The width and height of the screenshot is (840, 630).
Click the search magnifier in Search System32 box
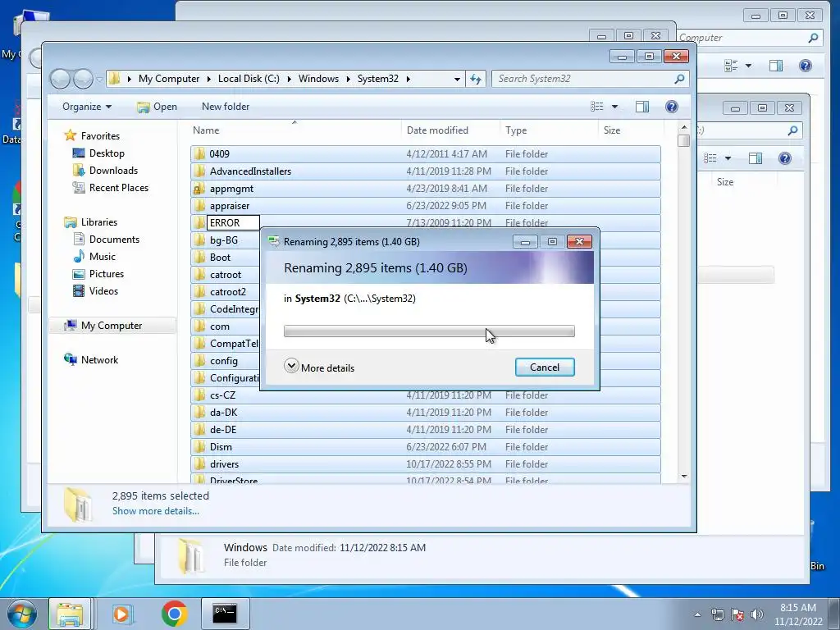click(x=678, y=79)
